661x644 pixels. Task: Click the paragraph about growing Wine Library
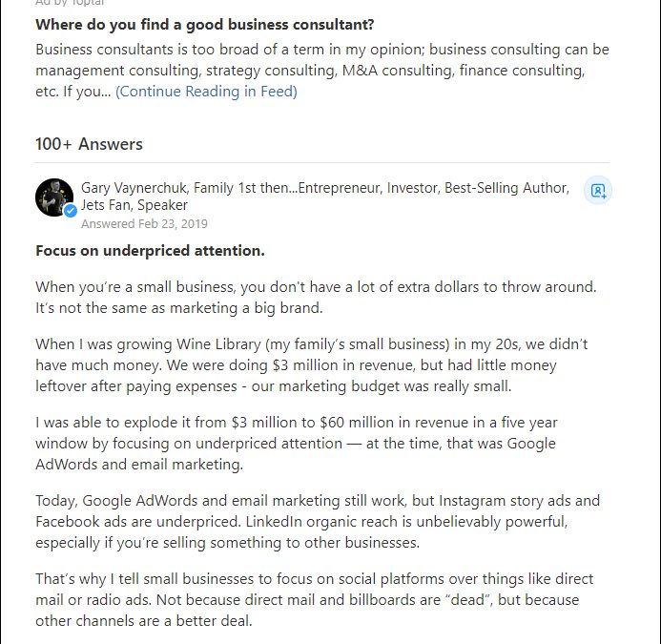[303, 364]
